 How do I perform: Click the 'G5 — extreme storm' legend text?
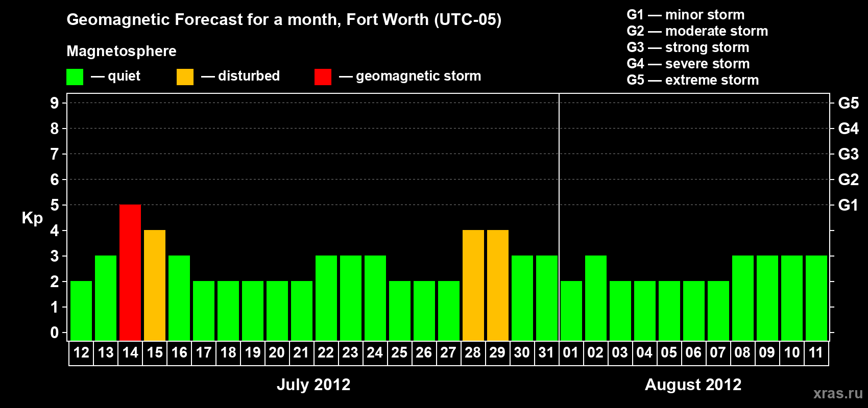point(693,80)
